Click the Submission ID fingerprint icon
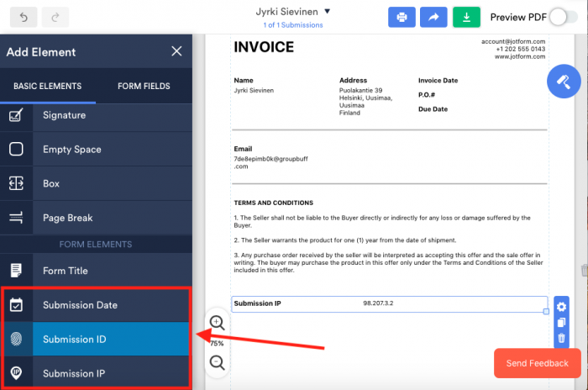588x390 pixels. click(16, 339)
